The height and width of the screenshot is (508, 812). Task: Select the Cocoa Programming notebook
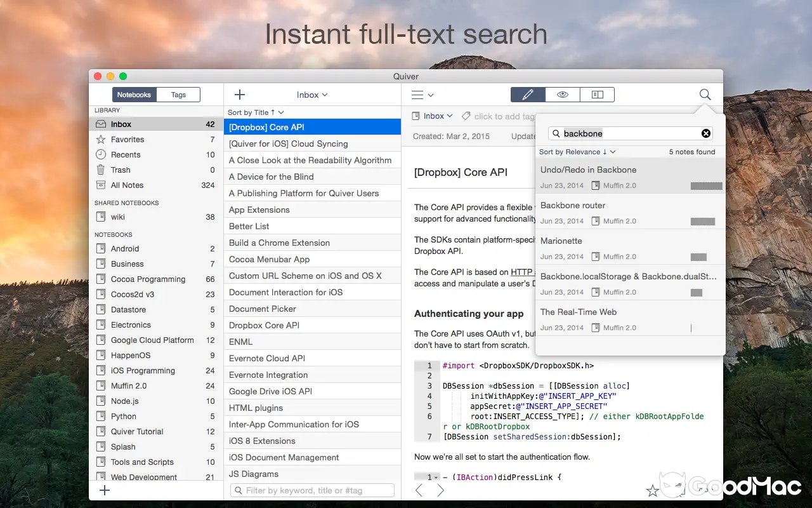[x=156, y=279]
